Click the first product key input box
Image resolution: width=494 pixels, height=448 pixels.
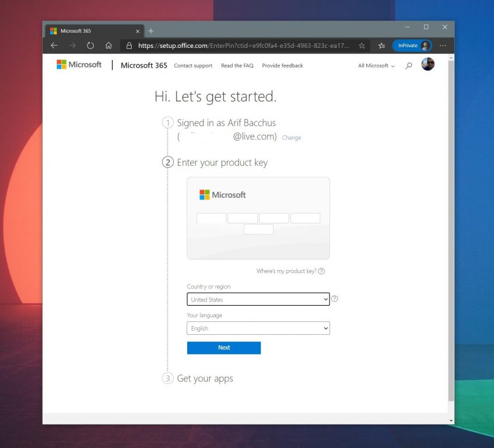tap(211, 218)
